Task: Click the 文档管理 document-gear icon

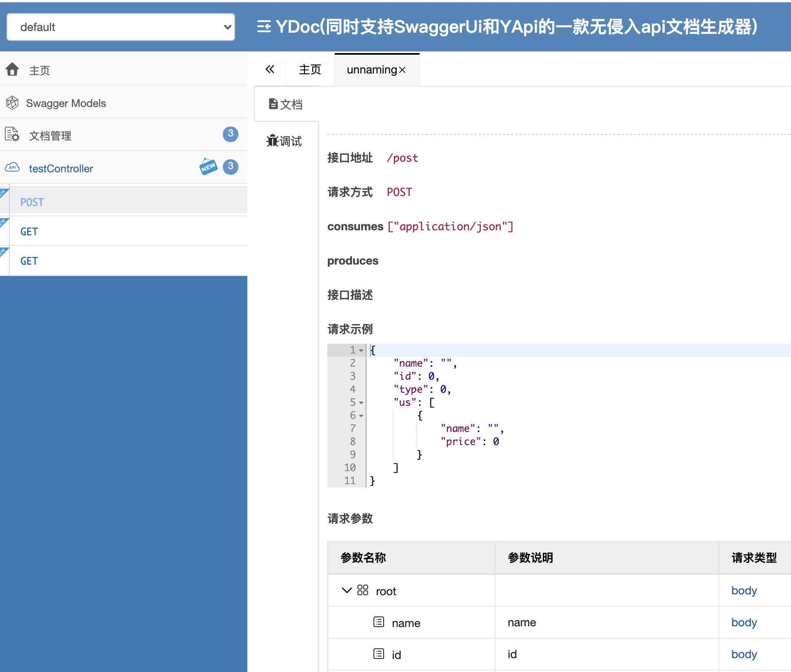Action: (x=11, y=135)
